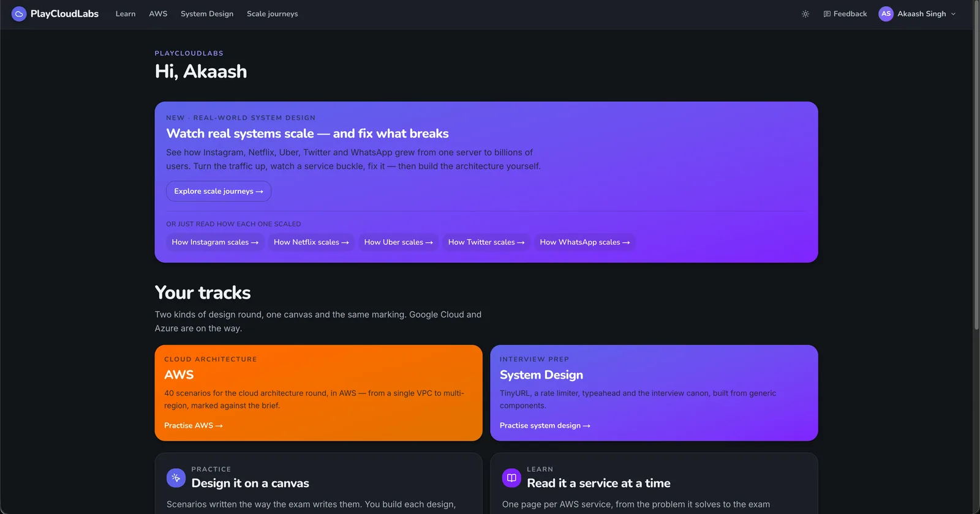Click the PlayCloudLabs cloud logo icon
This screenshot has height=514, width=980.
19,13
